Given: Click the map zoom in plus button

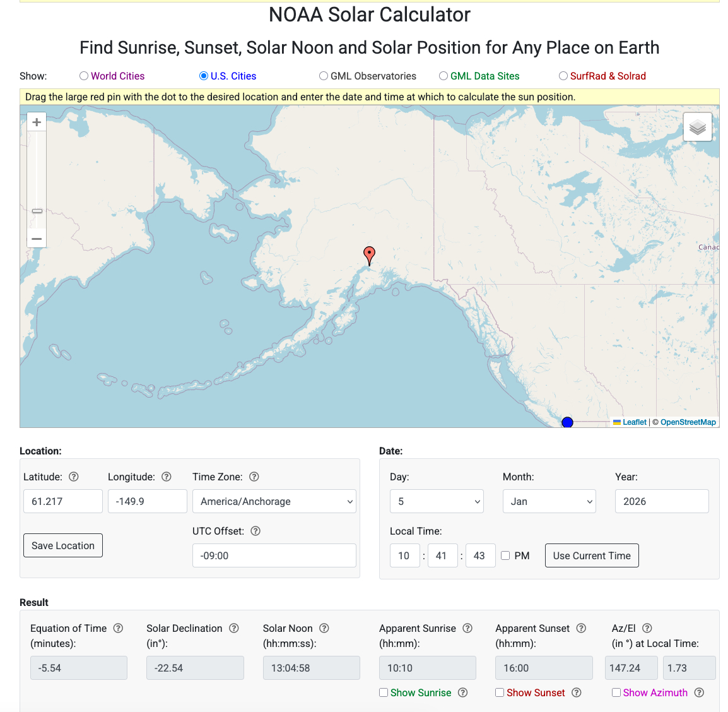Looking at the screenshot, I should coord(37,122).
